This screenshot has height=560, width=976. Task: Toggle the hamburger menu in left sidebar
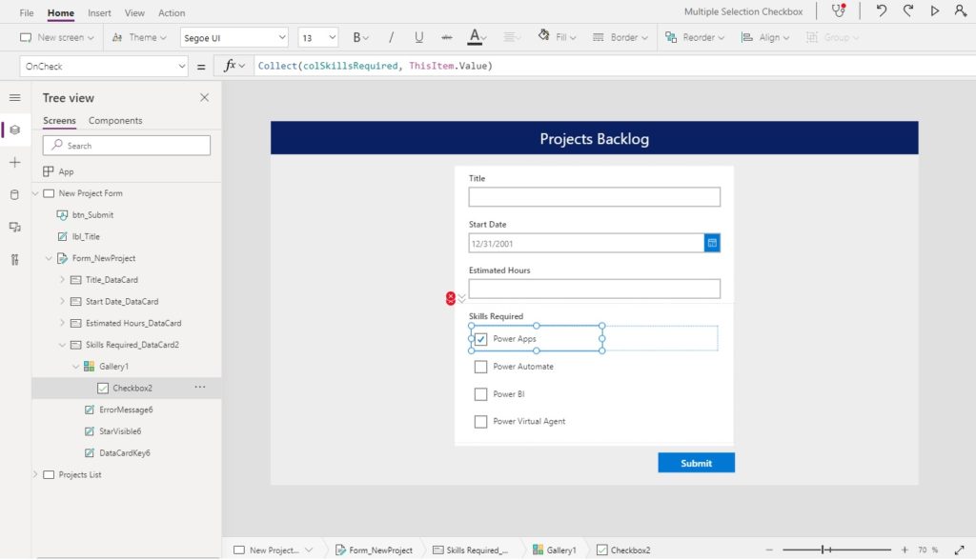14,98
